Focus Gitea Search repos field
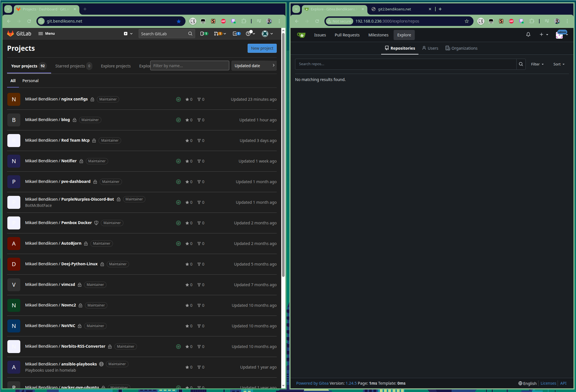The image size is (576, 392). click(406, 64)
